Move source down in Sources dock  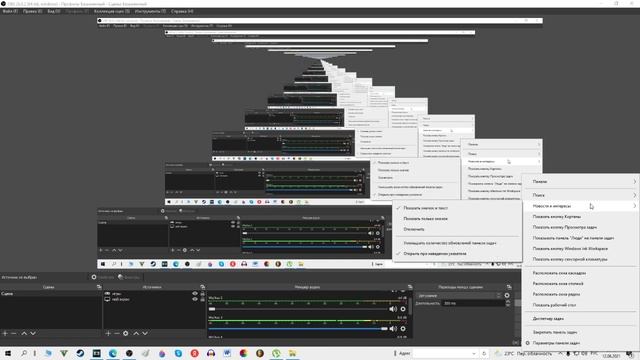(145, 333)
